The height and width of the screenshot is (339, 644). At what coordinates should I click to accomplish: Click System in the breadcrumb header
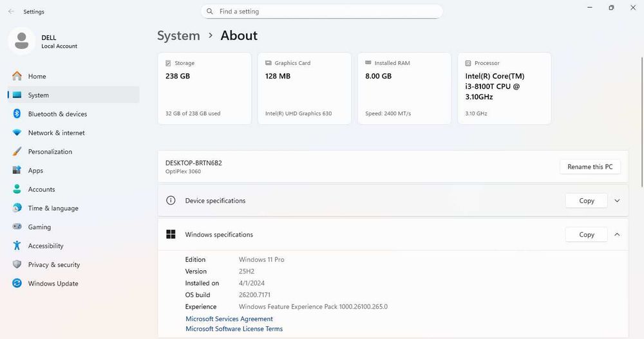click(178, 36)
